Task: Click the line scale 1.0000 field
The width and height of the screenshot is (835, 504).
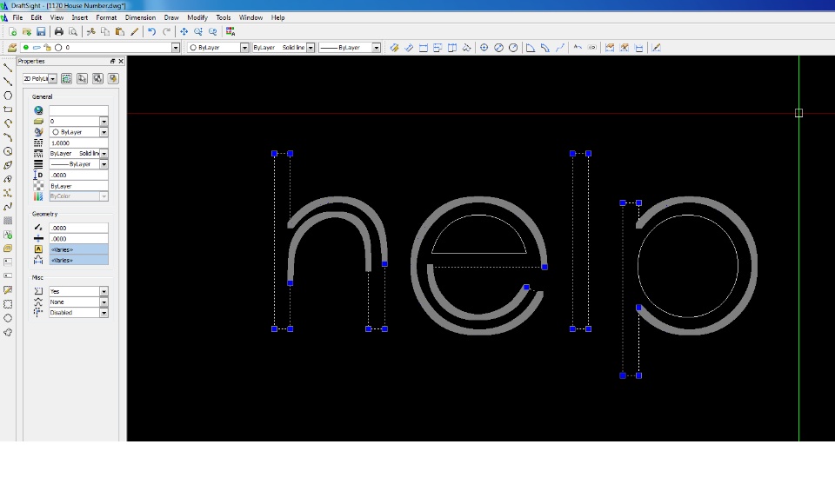Action: pyautogui.click(x=79, y=143)
